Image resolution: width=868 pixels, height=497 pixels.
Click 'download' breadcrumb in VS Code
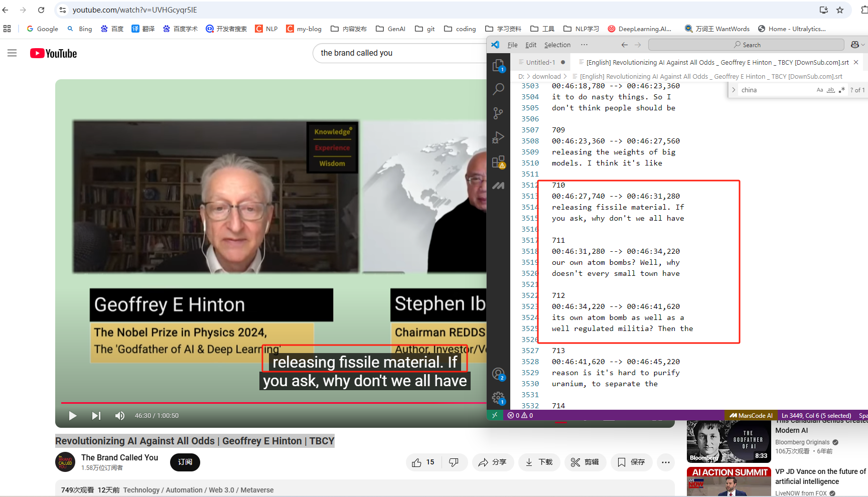546,76
